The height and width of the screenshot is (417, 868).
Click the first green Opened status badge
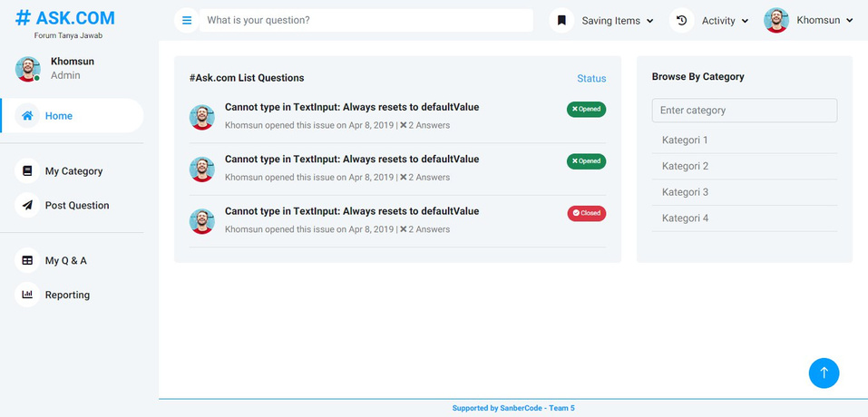[587, 109]
